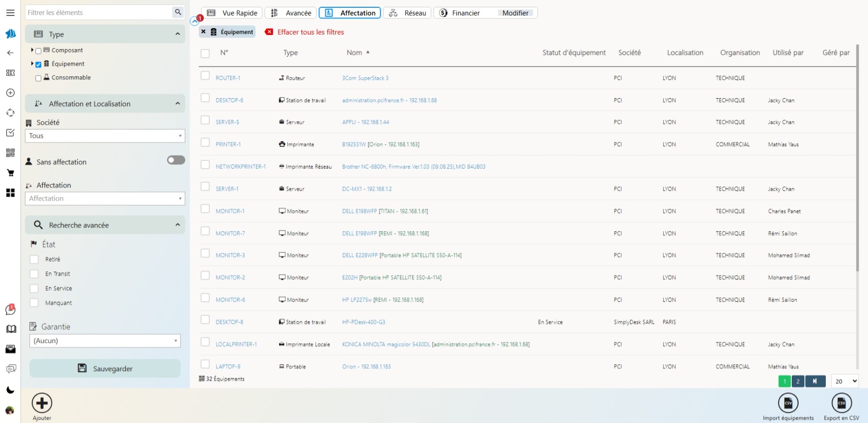
Task: Click the Import équipements CSV icon
Action: (x=788, y=403)
